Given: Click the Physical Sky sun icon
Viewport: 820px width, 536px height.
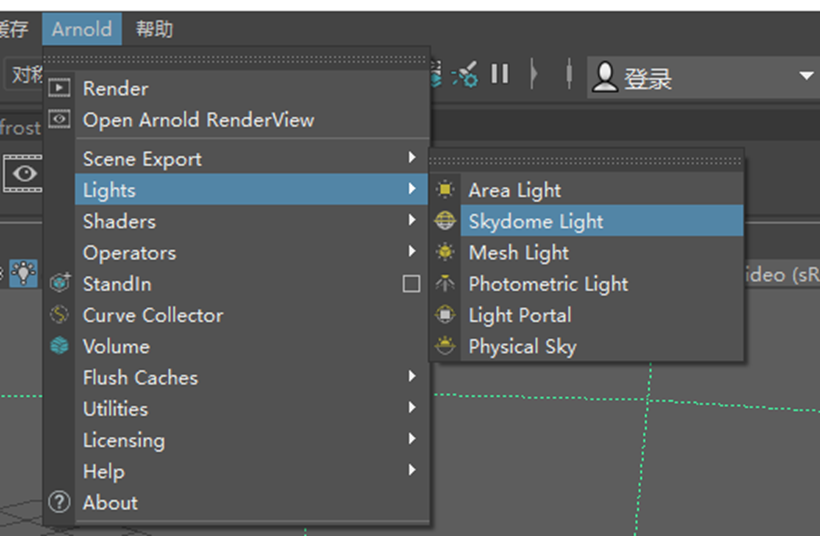Looking at the screenshot, I should pos(445,346).
